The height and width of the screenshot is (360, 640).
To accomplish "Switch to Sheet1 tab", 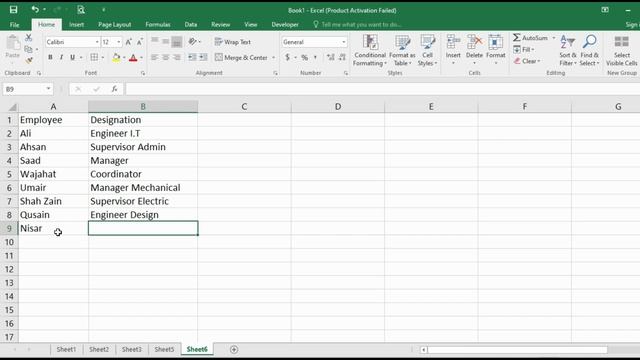I will 66,349.
